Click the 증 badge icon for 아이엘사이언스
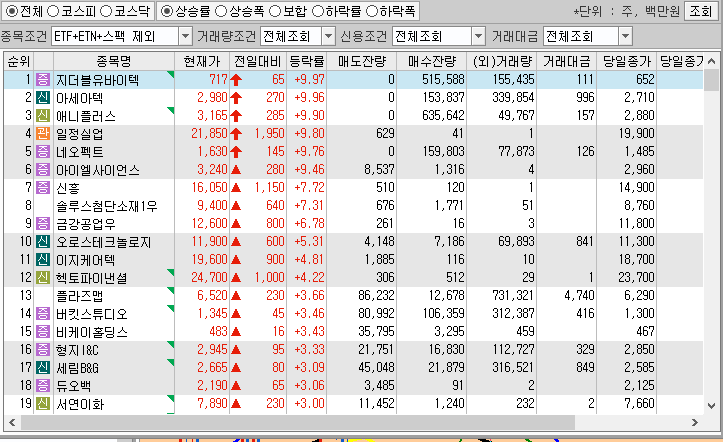 click(43, 169)
